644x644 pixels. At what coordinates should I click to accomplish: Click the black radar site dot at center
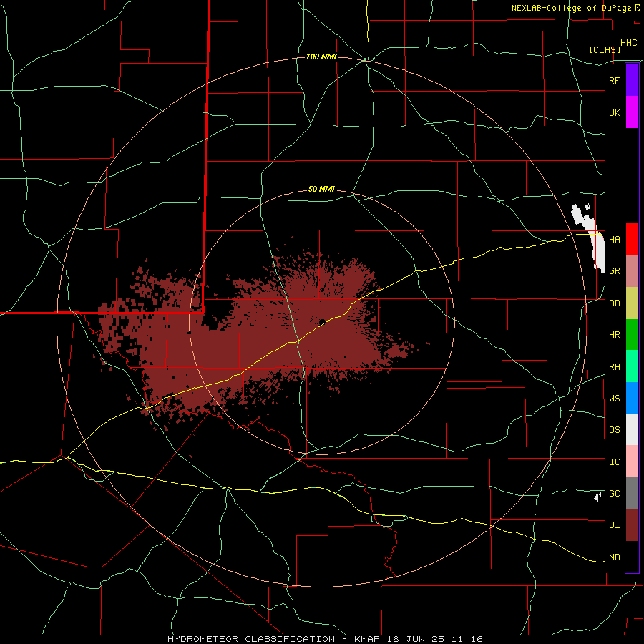coord(322,321)
